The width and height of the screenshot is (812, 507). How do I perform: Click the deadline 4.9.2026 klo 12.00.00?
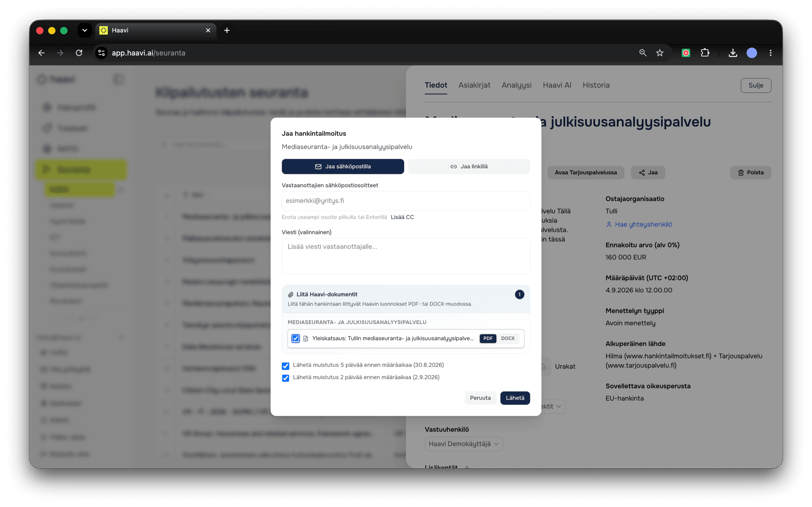click(x=639, y=290)
